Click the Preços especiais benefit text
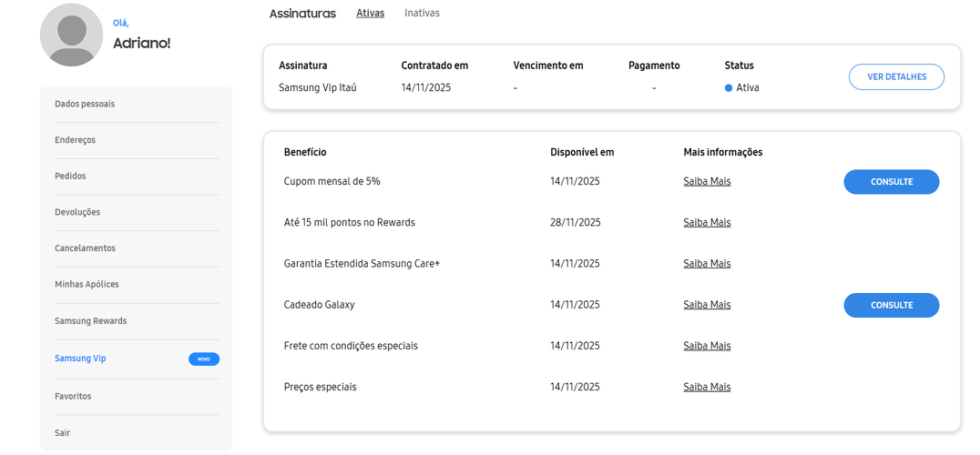 [x=320, y=388]
